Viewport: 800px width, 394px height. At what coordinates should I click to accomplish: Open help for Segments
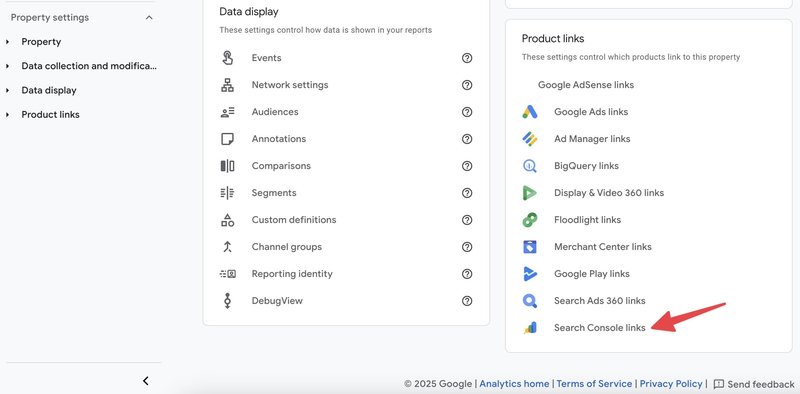click(x=467, y=193)
